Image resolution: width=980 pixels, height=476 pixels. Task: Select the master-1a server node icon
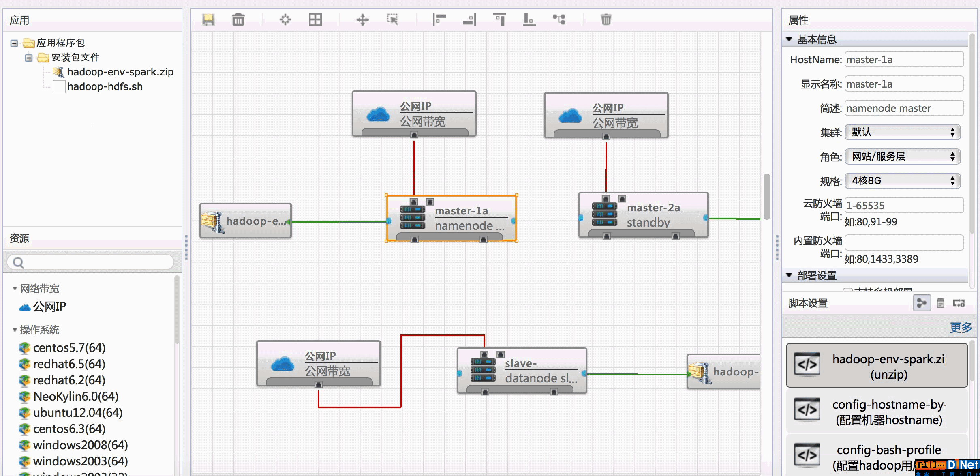[413, 217]
